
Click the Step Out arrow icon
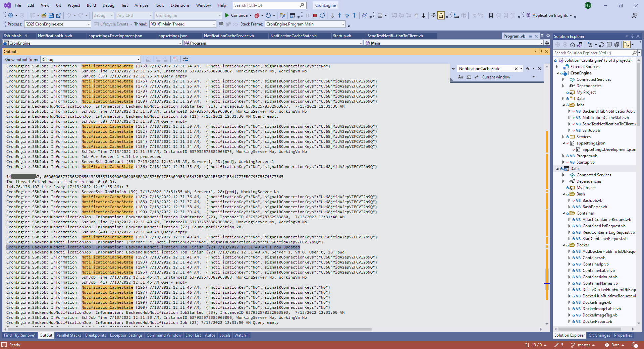click(x=354, y=15)
